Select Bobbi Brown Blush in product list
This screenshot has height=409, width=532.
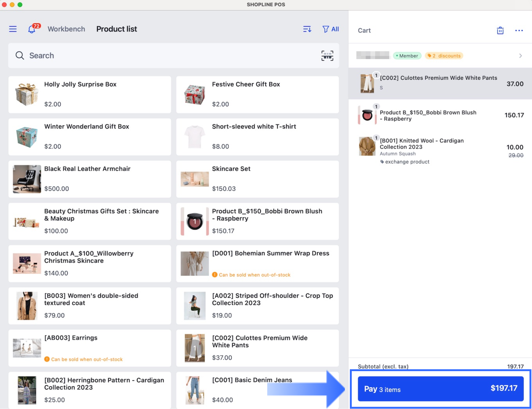[x=258, y=221]
